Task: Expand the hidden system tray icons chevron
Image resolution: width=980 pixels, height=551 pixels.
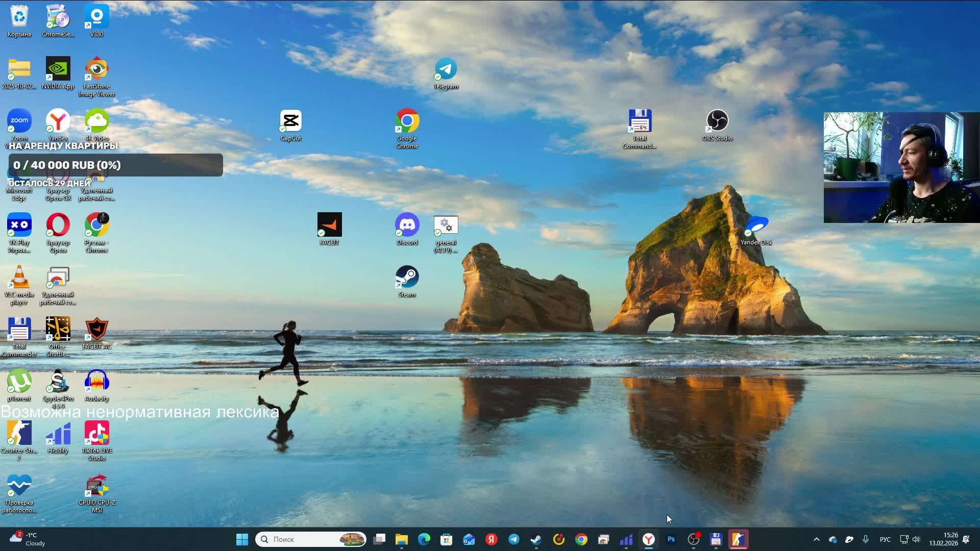Action: [816, 539]
